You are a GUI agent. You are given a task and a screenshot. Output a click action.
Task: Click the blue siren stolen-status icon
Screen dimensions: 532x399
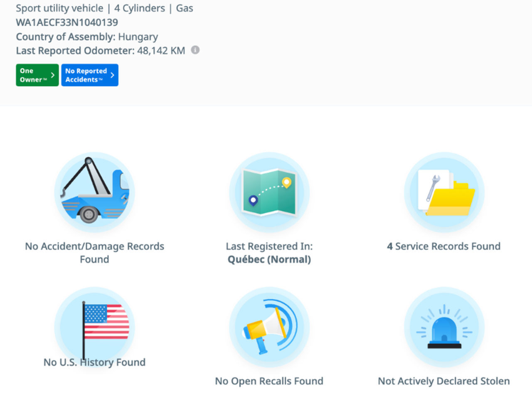click(x=444, y=327)
